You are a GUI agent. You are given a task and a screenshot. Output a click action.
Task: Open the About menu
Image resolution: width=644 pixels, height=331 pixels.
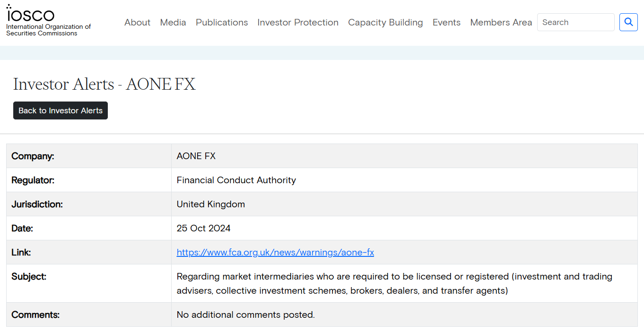137,22
